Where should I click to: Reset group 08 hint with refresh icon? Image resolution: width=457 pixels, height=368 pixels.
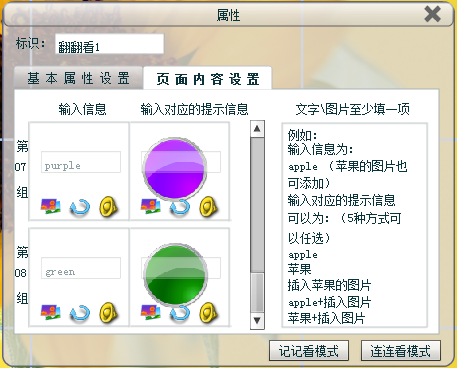[x=180, y=314]
